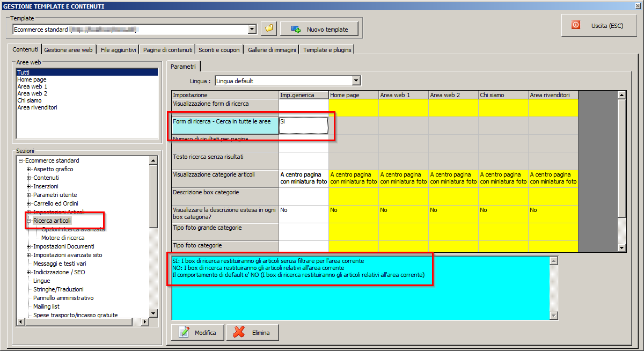Click the Uscita (ESC) exit button

click(x=599, y=25)
